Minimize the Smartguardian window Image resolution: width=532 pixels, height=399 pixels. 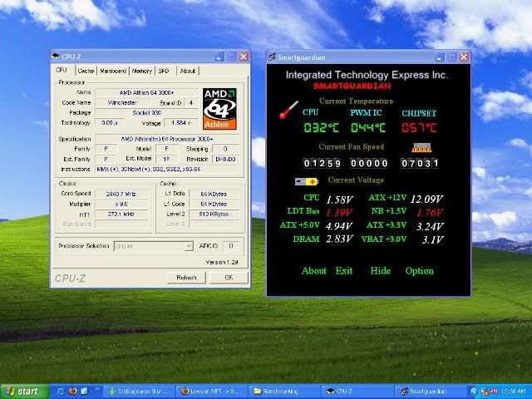click(x=440, y=57)
